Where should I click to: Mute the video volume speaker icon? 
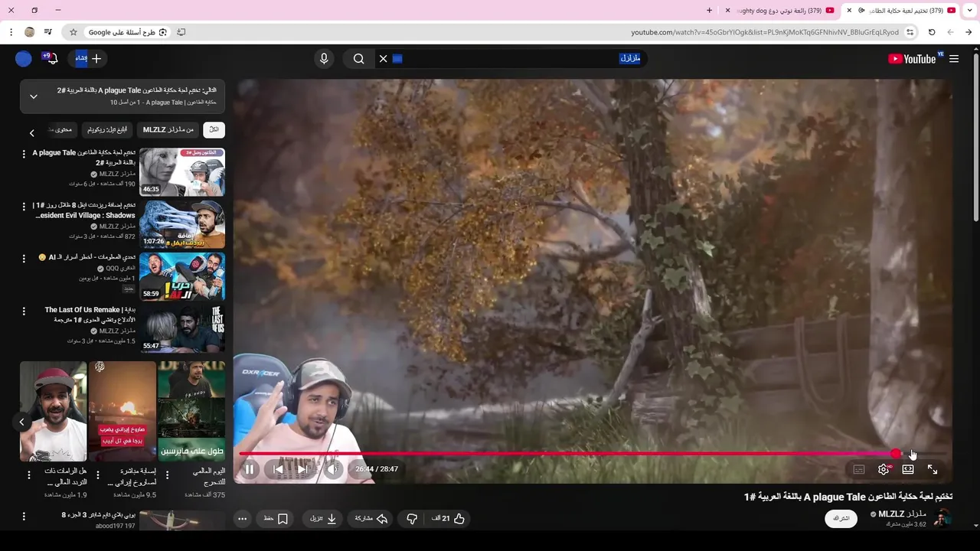(332, 469)
